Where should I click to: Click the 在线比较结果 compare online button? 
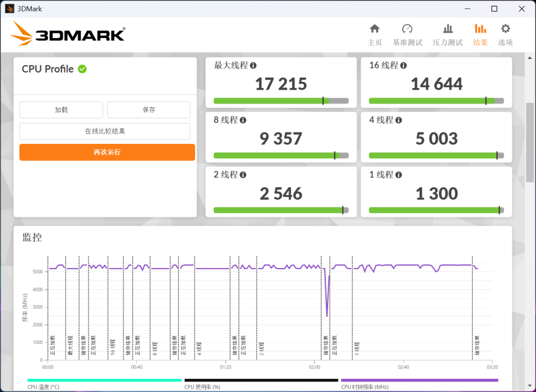[105, 131]
